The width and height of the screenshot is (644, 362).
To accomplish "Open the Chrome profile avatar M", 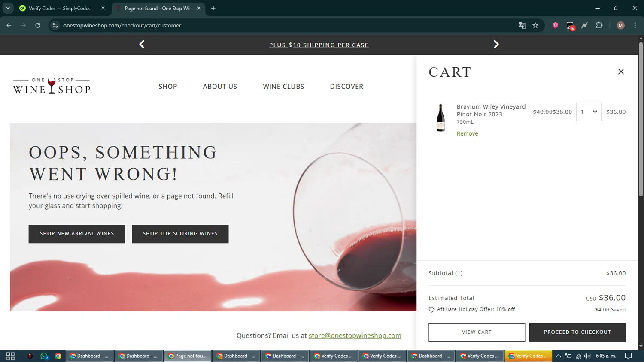I will coord(620,25).
